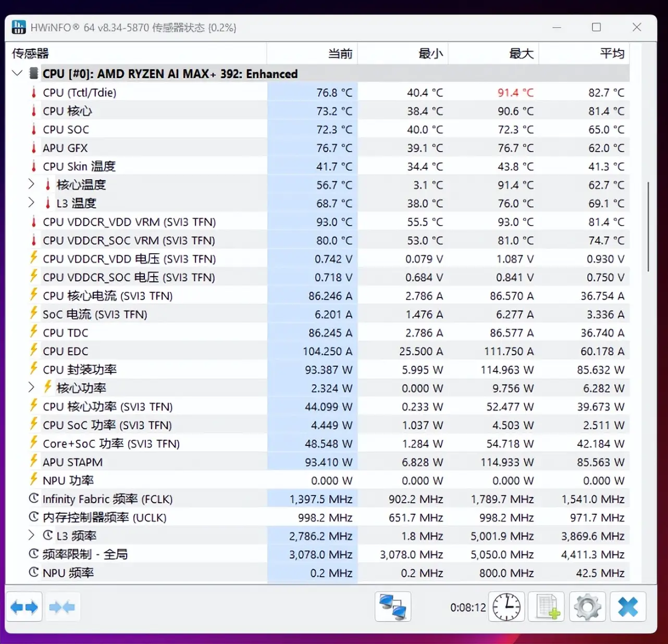Expand the L3 温度 sensor group
668x644 pixels.
pos(31,203)
